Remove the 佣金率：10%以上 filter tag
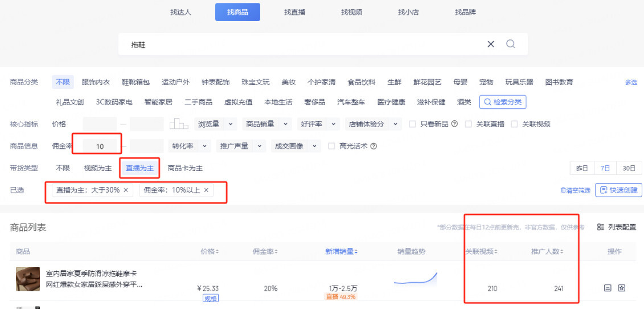This screenshot has height=309, width=644. coord(206,190)
